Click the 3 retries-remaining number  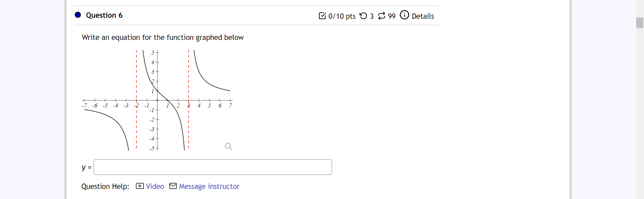[372, 16]
